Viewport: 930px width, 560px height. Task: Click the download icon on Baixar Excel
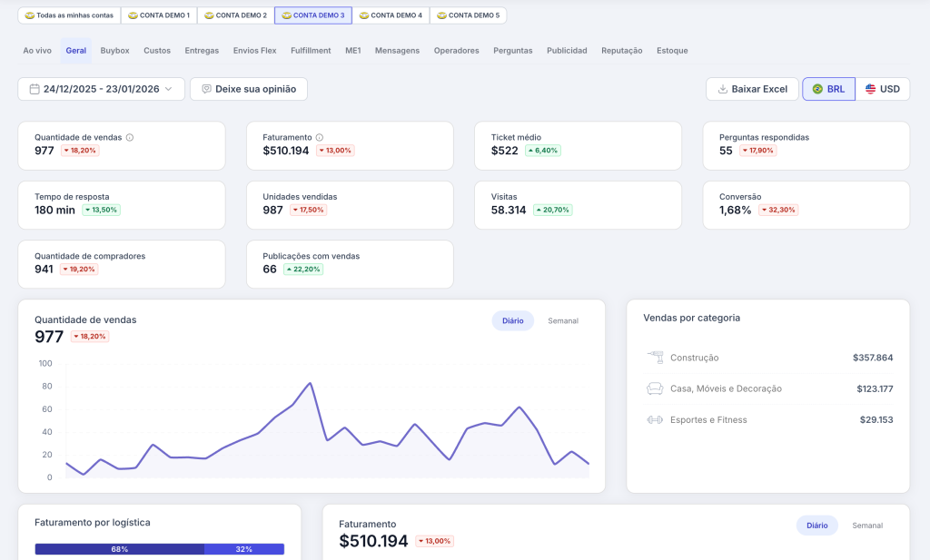[723, 89]
